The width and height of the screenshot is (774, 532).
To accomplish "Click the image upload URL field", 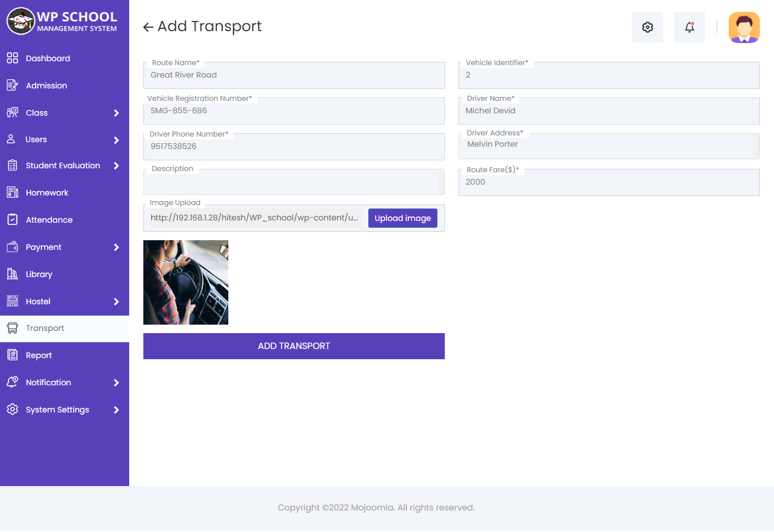I will (255, 218).
